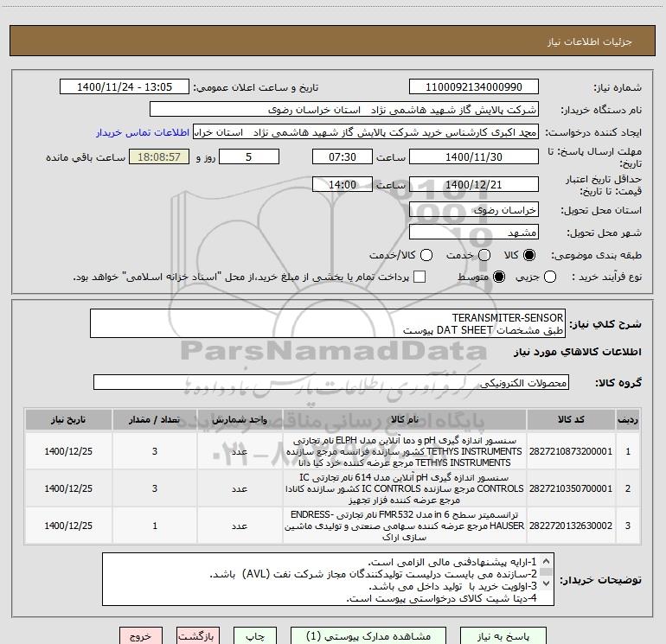The width and height of the screenshot is (666, 644).
Task: Select the کالا/خدمت radio option
Action: coord(426,255)
